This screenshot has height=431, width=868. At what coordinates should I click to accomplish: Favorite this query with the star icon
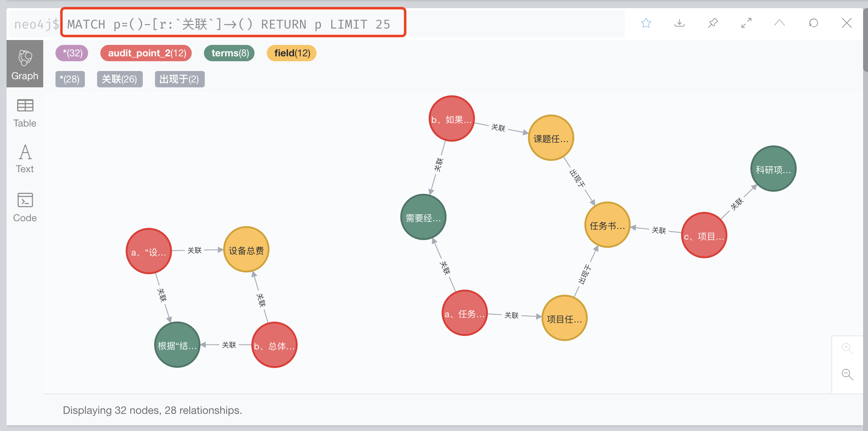(646, 23)
